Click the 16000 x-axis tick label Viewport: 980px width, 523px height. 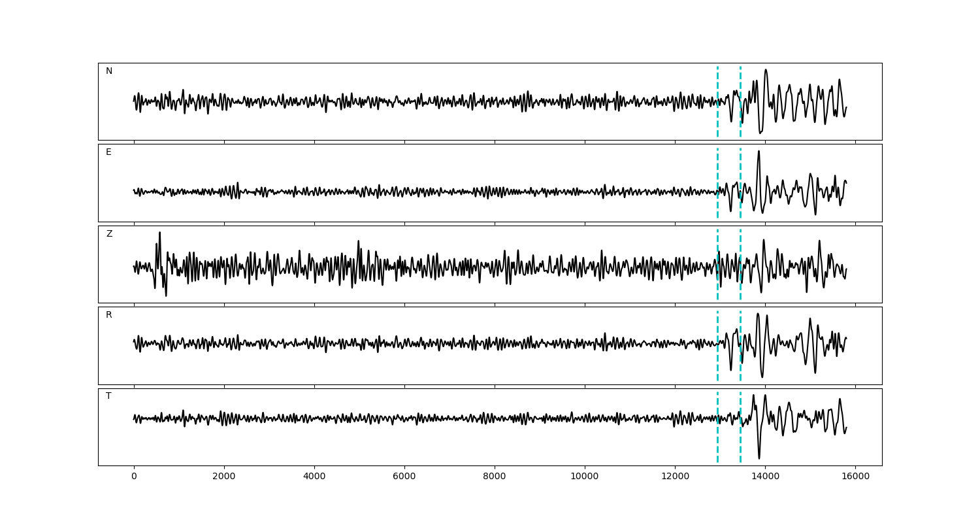pos(855,477)
